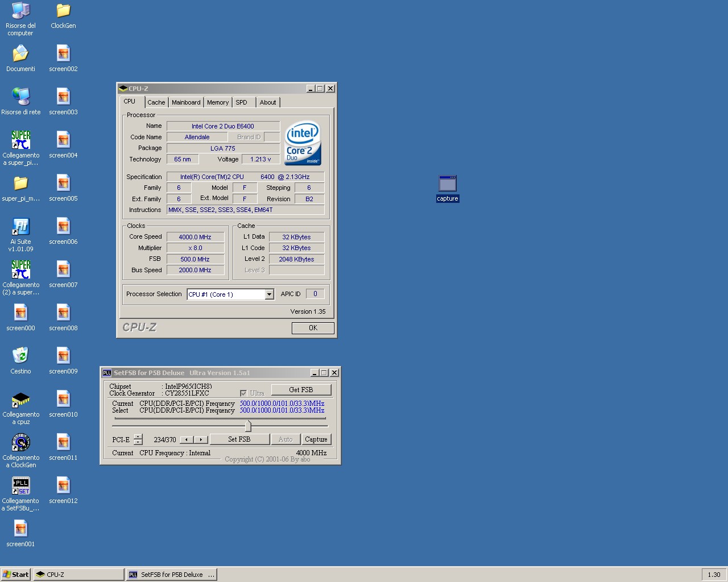
Task: Toggle the Ultra checkbox in SetFSB
Action: tap(243, 393)
